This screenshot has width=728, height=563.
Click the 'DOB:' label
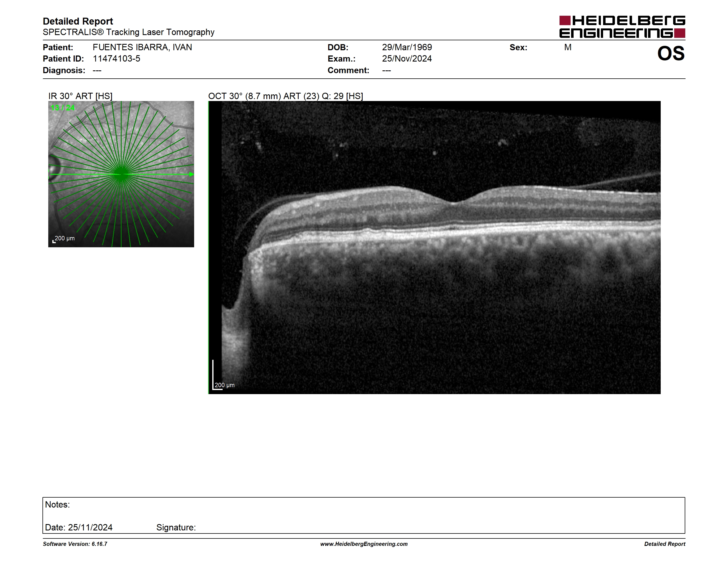pyautogui.click(x=338, y=47)
